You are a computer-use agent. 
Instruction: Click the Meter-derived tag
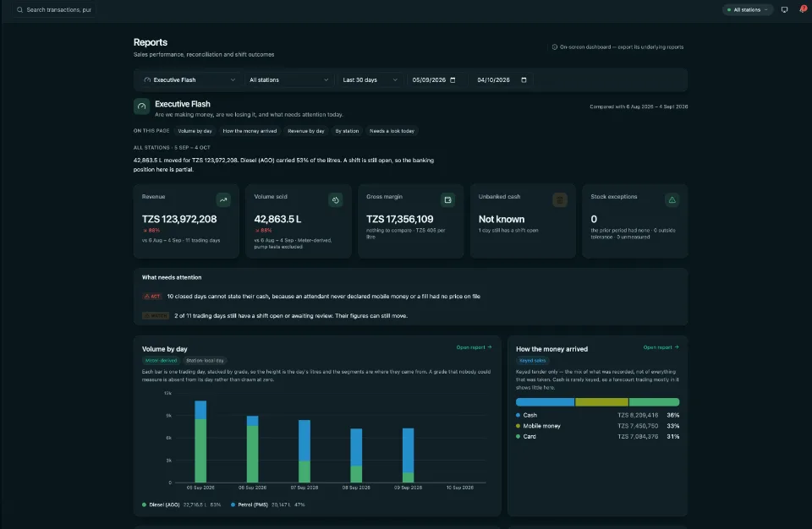161,361
